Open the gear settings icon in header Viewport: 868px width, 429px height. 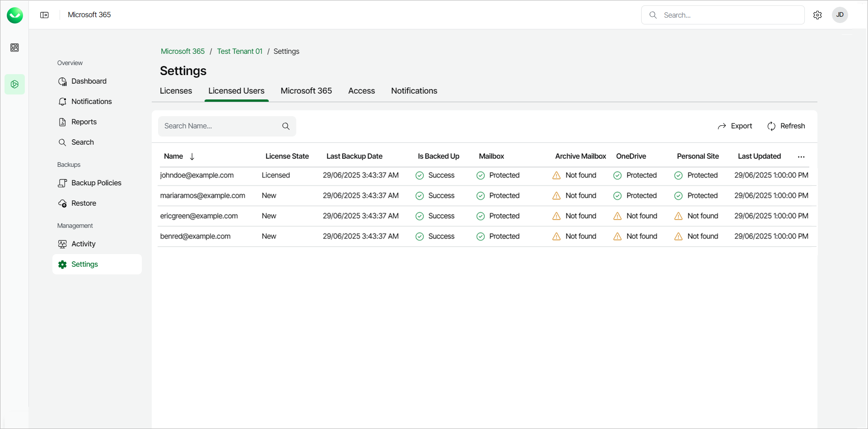coord(817,15)
